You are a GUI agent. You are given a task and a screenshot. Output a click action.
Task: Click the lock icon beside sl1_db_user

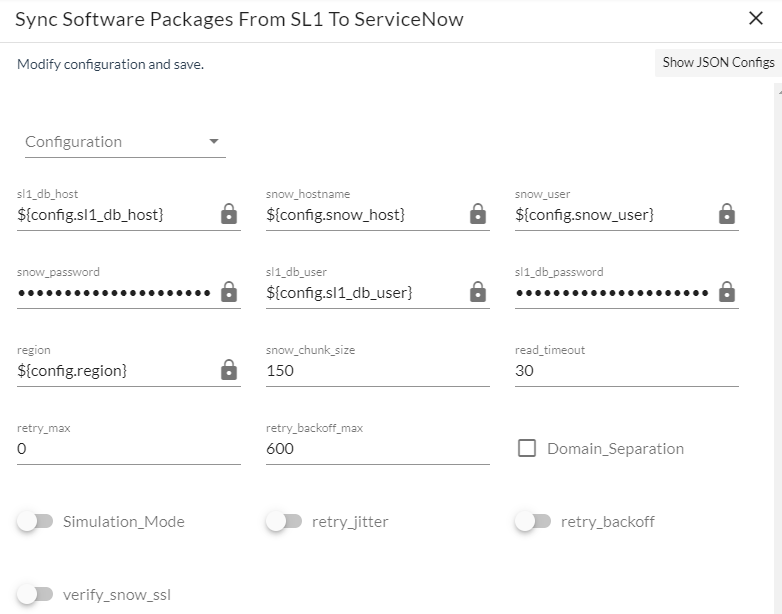(478, 292)
